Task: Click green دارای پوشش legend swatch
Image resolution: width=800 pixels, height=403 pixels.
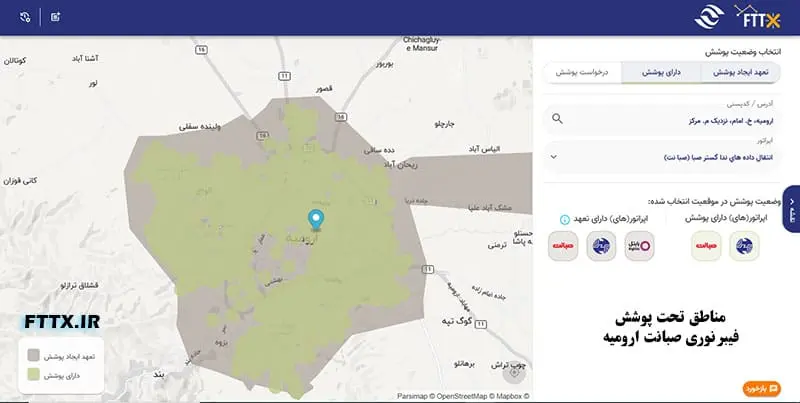Action: (34, 375)
